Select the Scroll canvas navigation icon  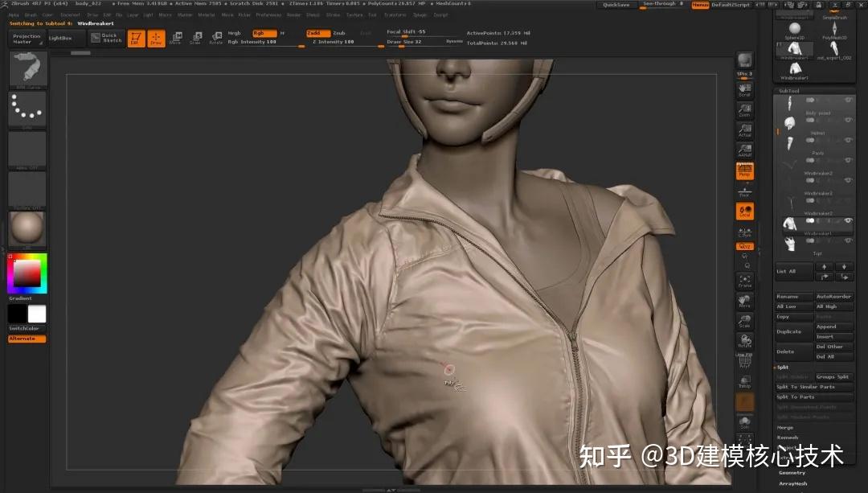click(x=744, y=90)
